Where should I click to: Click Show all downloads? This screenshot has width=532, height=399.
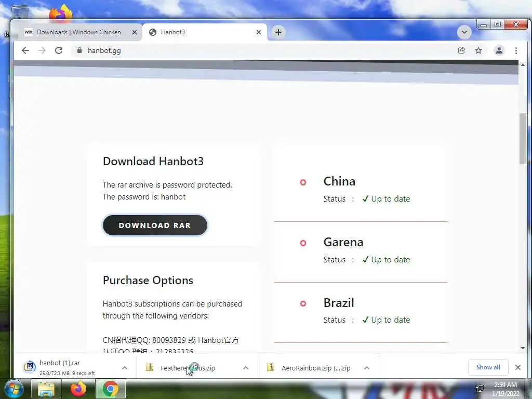click(488, 367)
